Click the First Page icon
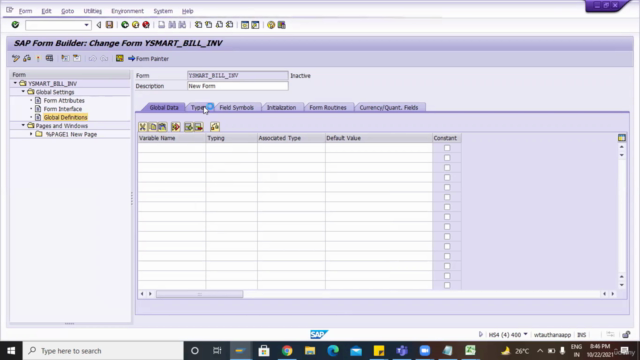The height and width of the screenshot is (360, 640). pos(198,25)
